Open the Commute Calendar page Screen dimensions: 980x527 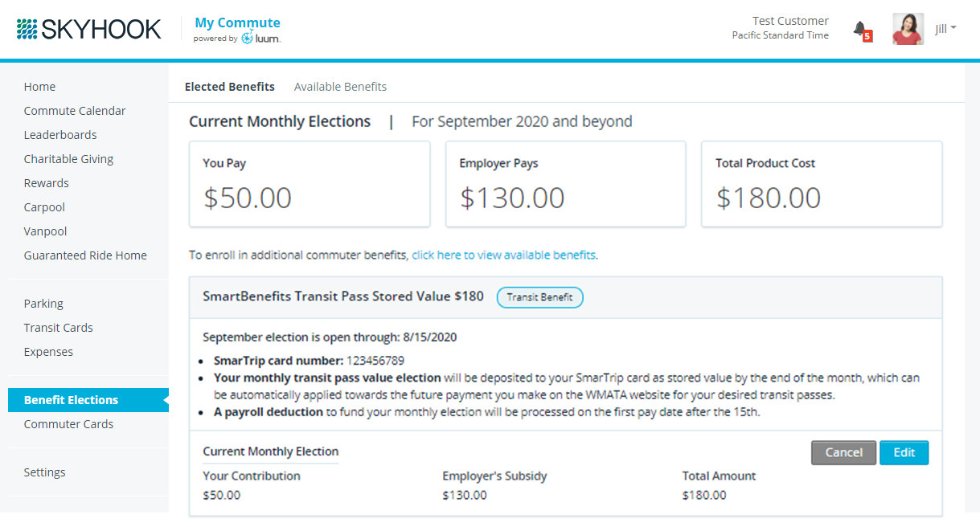(75, 111)
